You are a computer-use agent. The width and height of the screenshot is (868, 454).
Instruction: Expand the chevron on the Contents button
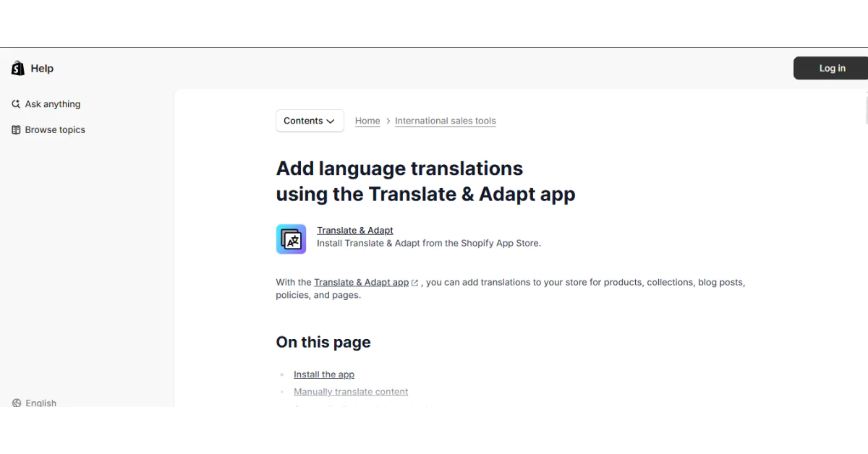click(331, 121)
